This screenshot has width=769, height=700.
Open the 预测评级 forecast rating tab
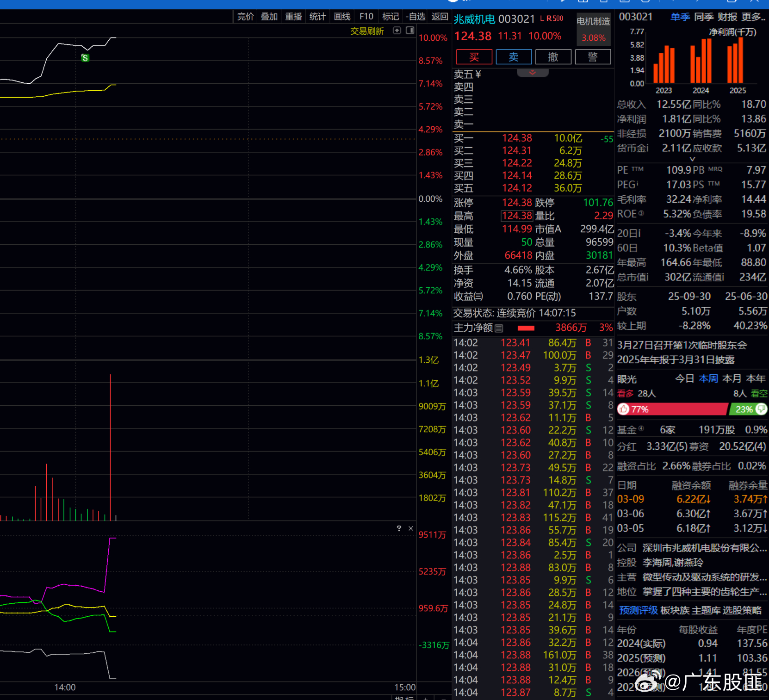point(639,610)
